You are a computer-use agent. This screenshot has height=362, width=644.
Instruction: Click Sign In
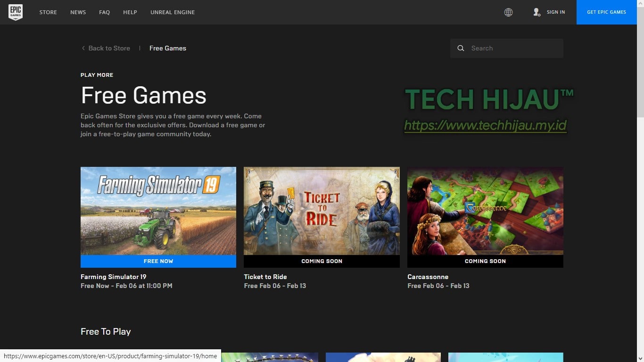click(556, 12)
